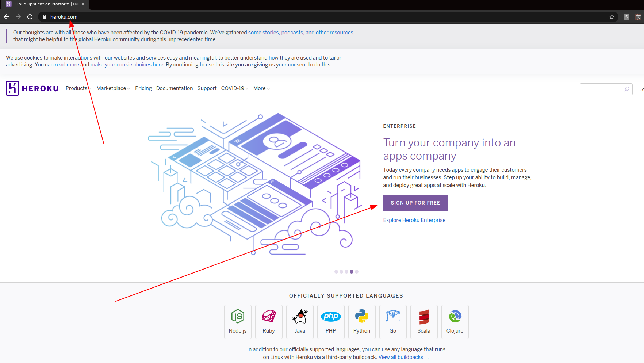This screenshot has height=363, width=644.
Task: Select the Scala language icon
Action: [x=424, y=317]
